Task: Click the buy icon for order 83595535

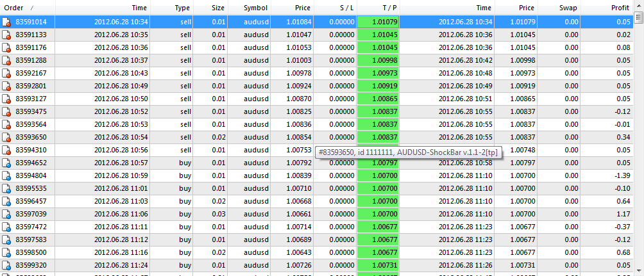Action: click(x=6, y=189)
